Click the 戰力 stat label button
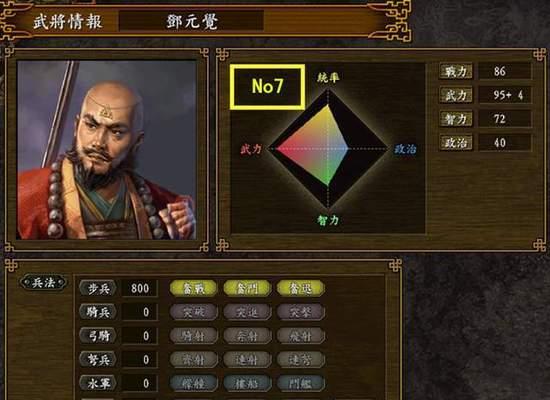This screenshot has height=400, width=550. [456, 71]
